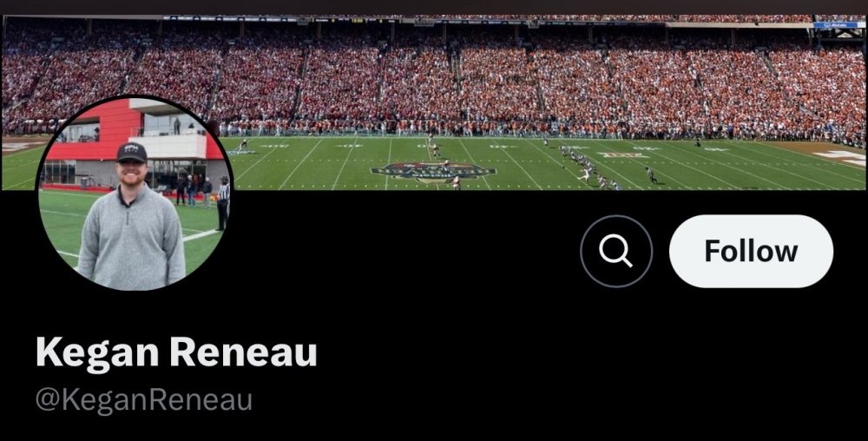Open the stadium header banner photo

pos(434,102)
